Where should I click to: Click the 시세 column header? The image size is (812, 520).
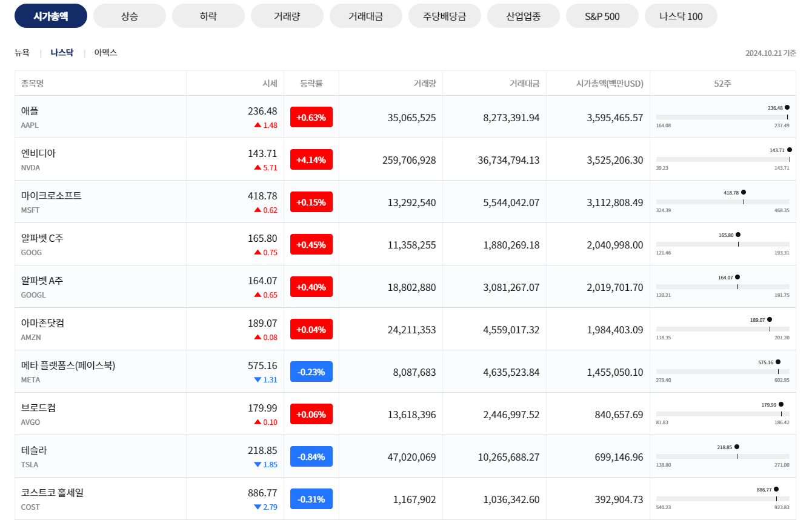click(x=270, y=84)
